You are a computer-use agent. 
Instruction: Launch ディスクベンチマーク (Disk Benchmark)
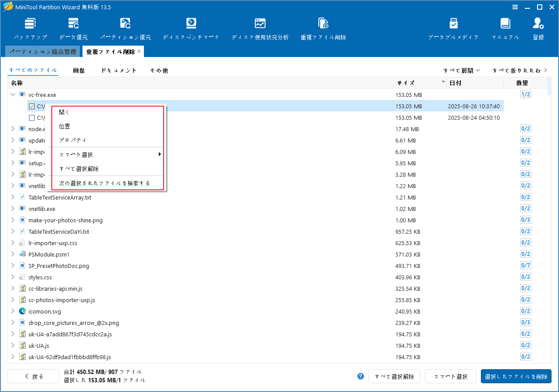tap(191, 27)
